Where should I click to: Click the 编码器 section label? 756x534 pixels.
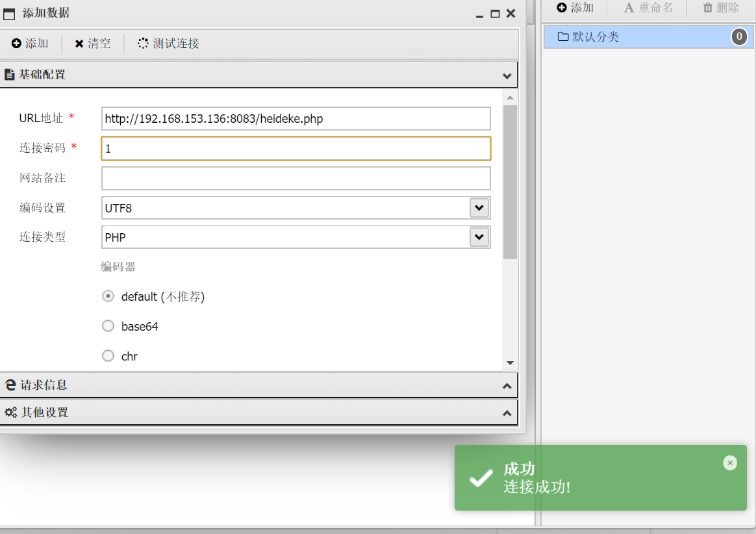coord(118,267)
